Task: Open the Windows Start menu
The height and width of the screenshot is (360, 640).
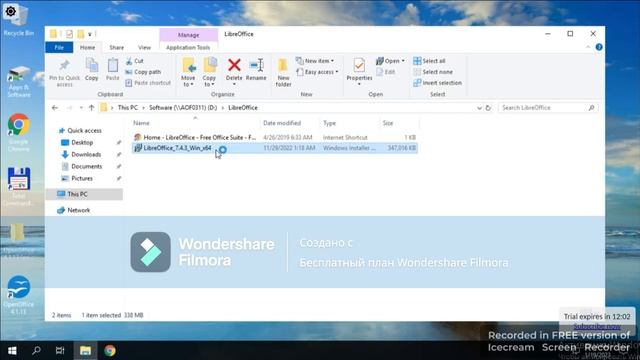Action: pos(12,351)
